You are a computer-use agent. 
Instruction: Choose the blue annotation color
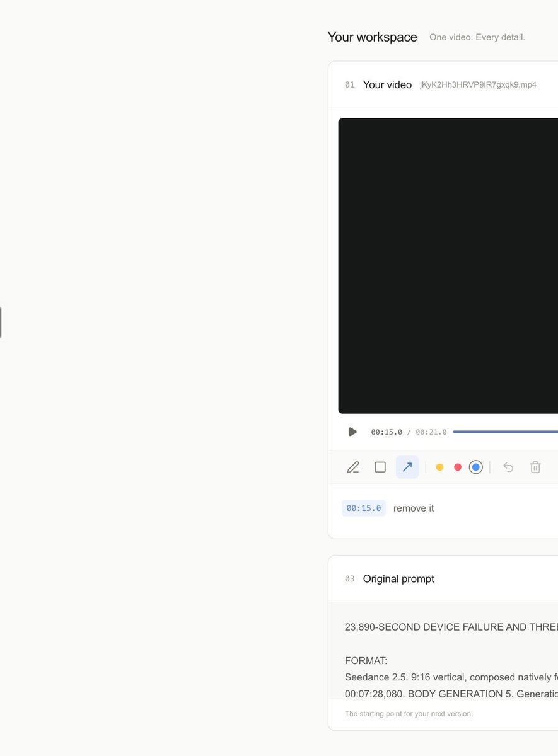coord(476,467)
